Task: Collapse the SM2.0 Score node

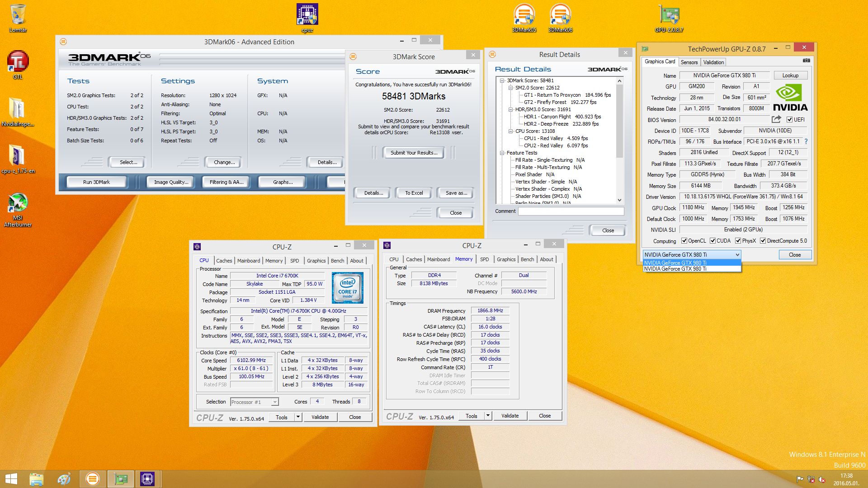Action: [510, 88]
